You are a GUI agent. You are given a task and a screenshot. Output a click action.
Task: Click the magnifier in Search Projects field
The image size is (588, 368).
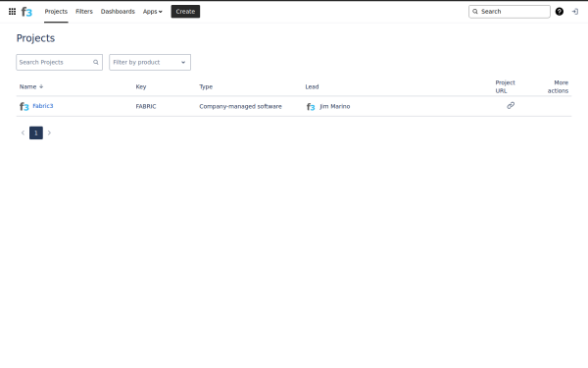pyautogui.click(x=96, y=63)
